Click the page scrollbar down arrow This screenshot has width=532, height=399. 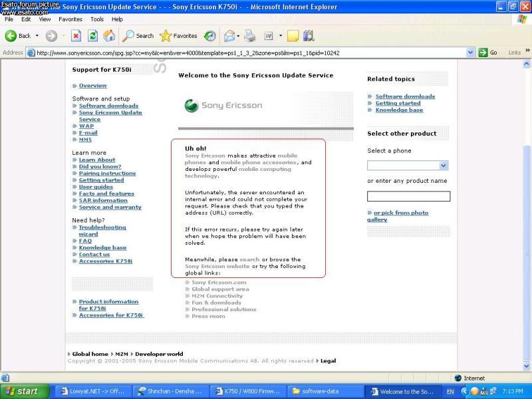click(527, 366)
